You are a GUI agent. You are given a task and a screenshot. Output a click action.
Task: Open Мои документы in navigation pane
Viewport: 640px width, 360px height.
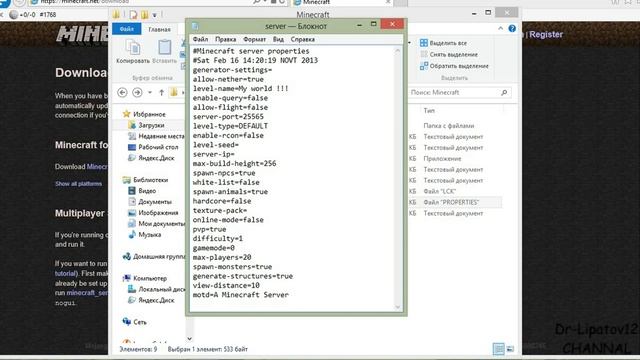tap(156, 224)
